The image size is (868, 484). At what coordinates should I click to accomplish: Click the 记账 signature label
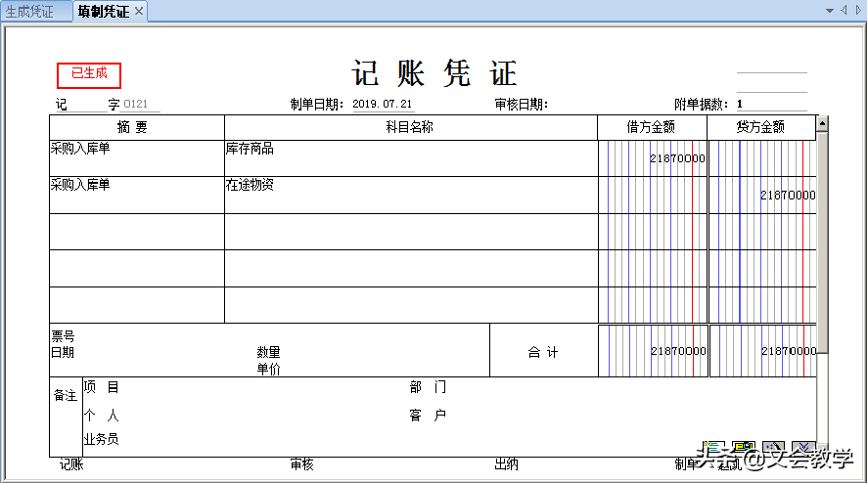(x=71, y=464)
